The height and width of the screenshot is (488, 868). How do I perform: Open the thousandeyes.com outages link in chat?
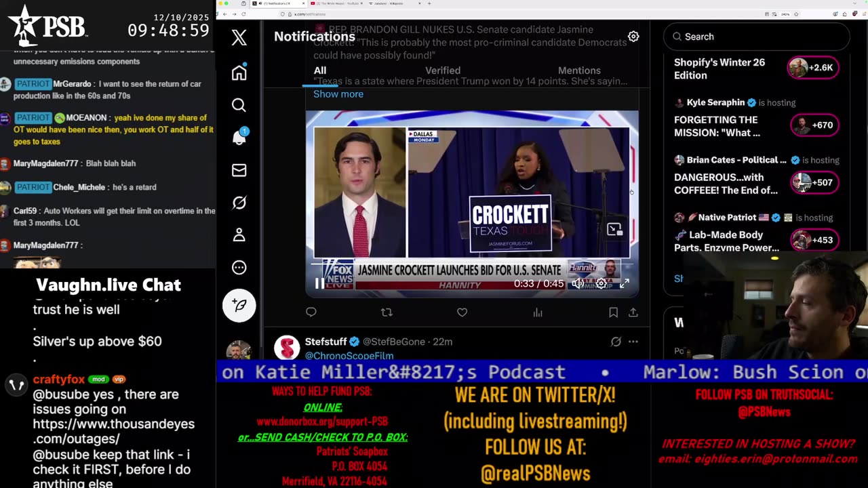coord(113,431)
